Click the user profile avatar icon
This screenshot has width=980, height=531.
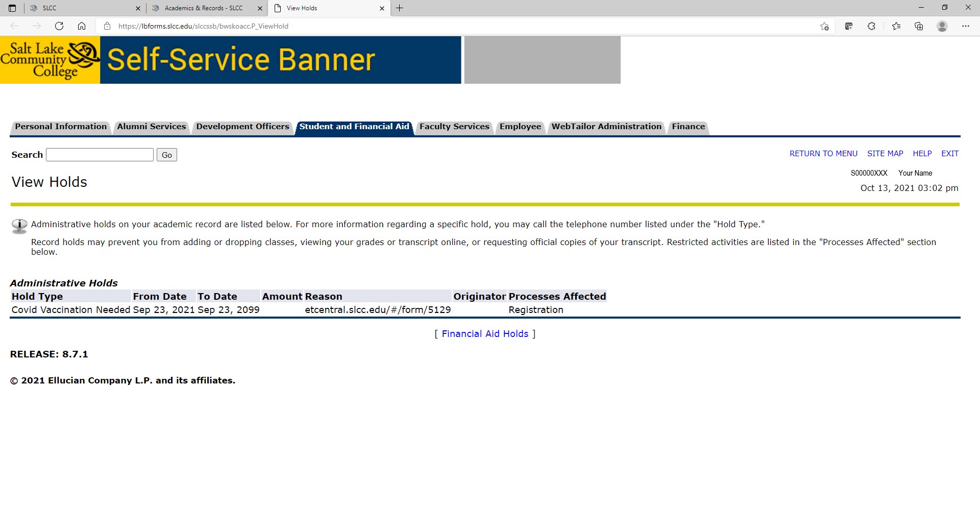(942, 26)
